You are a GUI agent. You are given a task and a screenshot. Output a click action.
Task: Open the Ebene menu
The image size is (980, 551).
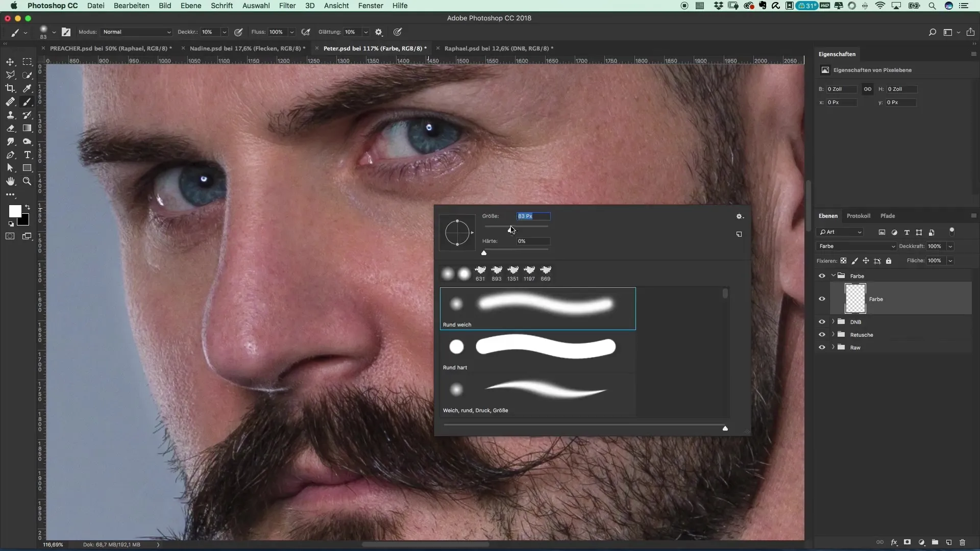tap(190, 6)
